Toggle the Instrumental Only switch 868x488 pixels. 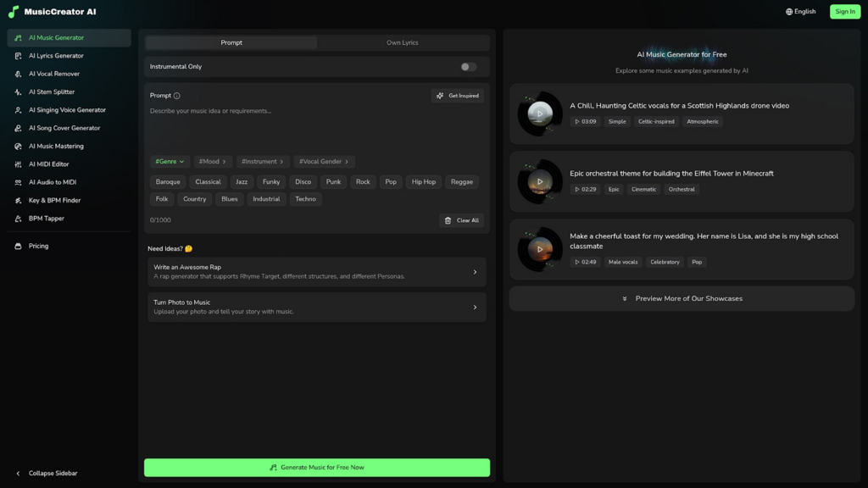pyautogui.click(x=468, y=67)
